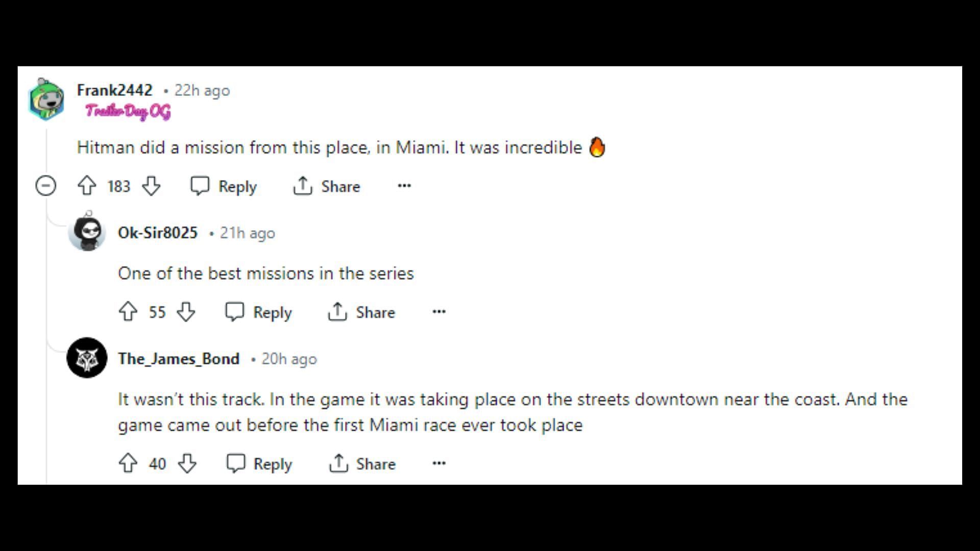The height and width of the screenshot is (551, 980).
Task: Click the collapse toggle on Frank2442's comment thread
Action: tap(46, 186)
